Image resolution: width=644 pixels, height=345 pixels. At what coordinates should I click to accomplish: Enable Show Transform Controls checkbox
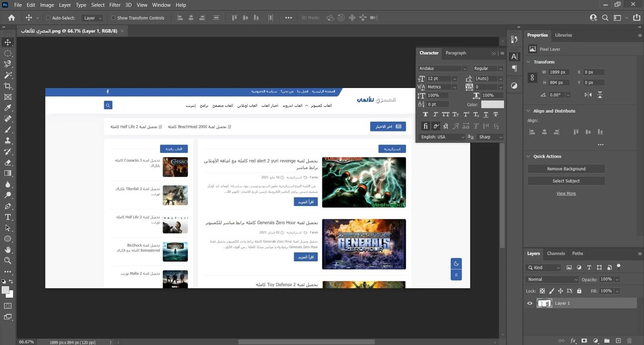click(x=113, y=18)
